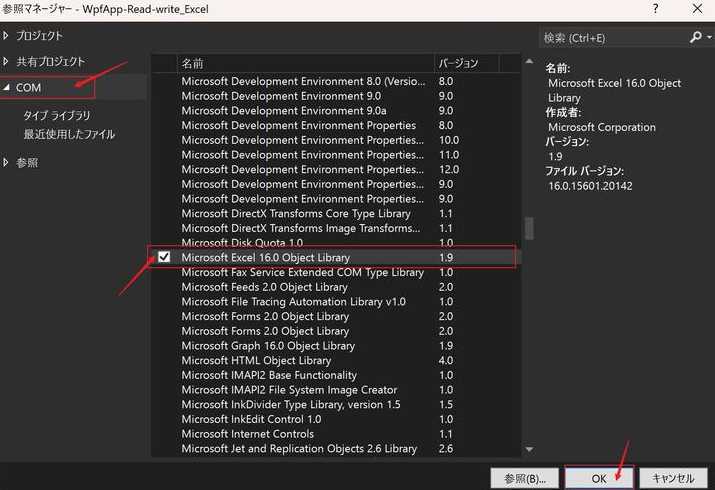This screenshot has width=715, height=490.
Task: Select タイプ ライブラリ under COM
Action: click(x=57, y=115)
